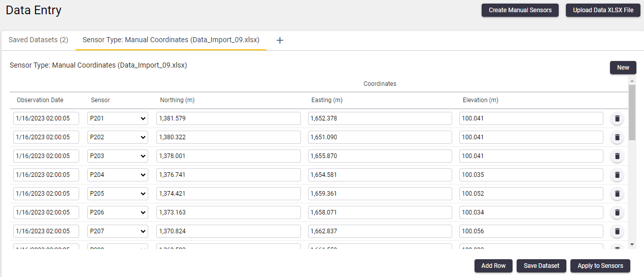Open the P207 sensor selector
644x277 pixels.
point(118,231)
